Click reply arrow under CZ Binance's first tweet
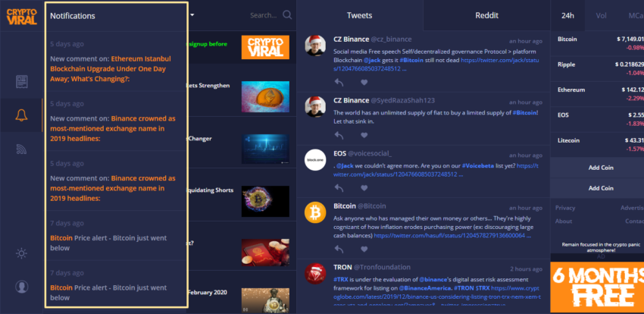The image size is (644, 314). point(339,82)
